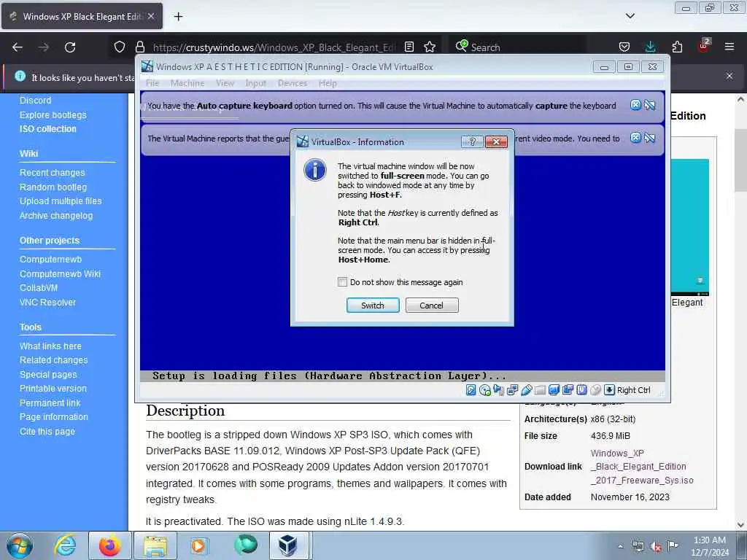The height and width of the screenshot is (560, 747).
Task: Show hidden system tray icons
Action: [x=620, y=546]
